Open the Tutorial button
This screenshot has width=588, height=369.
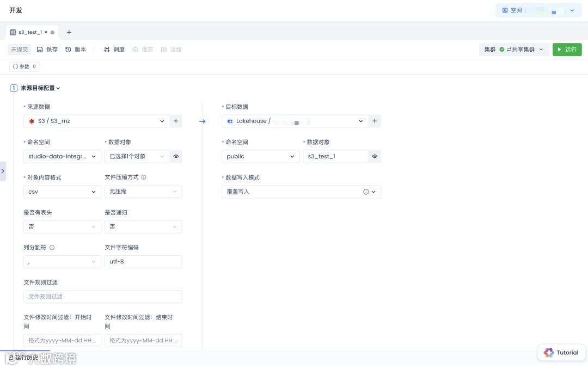pyautogui.click(x=561, y=353)
